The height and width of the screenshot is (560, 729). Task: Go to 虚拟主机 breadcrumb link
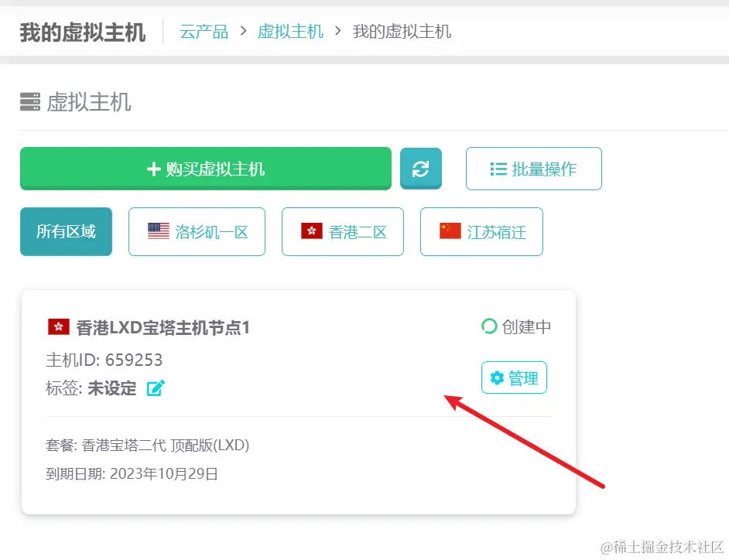(290, 32)
